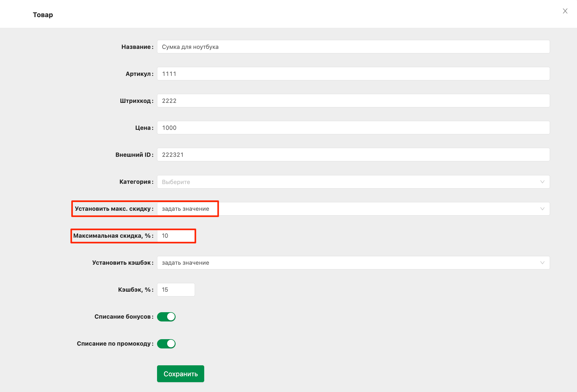This screenshot has height=392, width=577.
Task: Click the Штрихкод field with 2222
Action: tap(353, 101)
